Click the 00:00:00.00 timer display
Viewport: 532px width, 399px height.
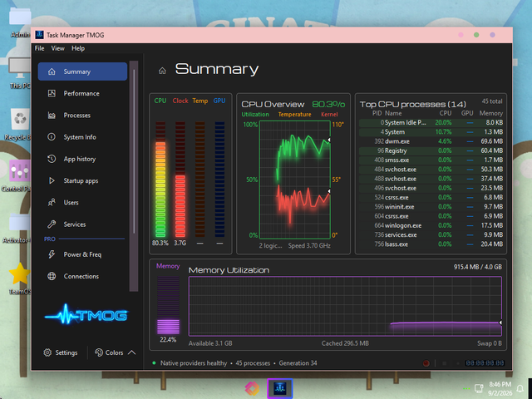tap(485, 363)
